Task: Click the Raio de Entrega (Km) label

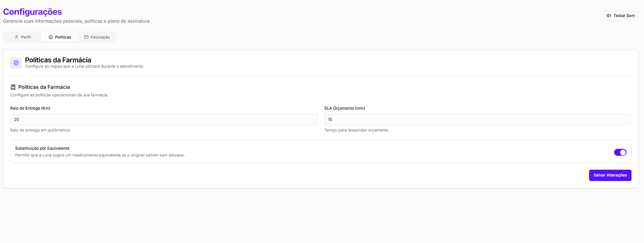Action: pos(30,108)
